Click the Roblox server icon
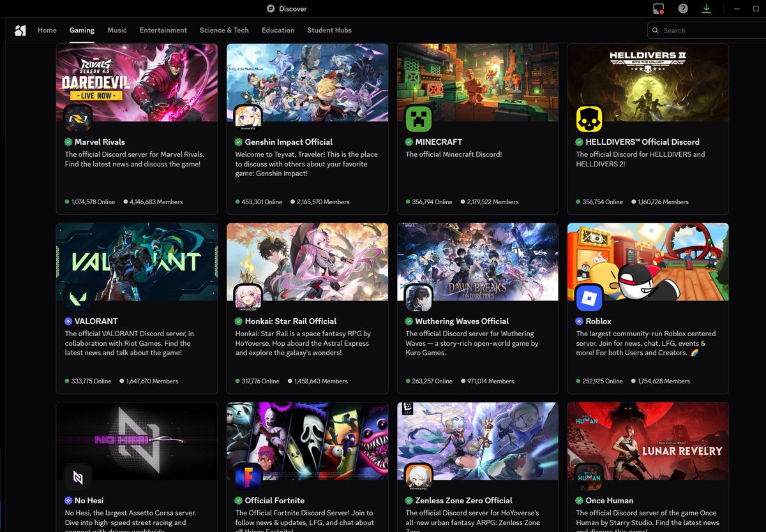The width and height of the screenshot is (766, 532). (589, 298)
